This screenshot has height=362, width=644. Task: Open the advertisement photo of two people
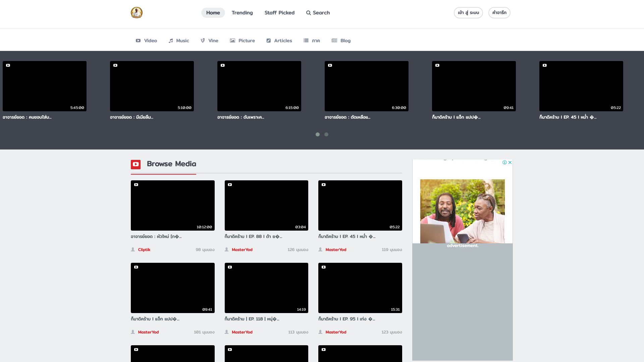coord(463,211)
